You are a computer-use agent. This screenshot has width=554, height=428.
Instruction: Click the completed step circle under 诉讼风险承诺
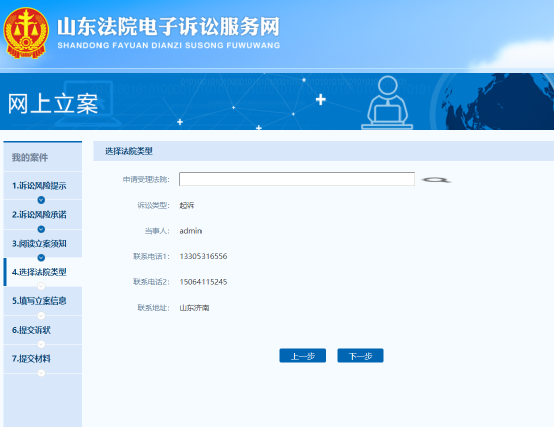coord(41,229)
